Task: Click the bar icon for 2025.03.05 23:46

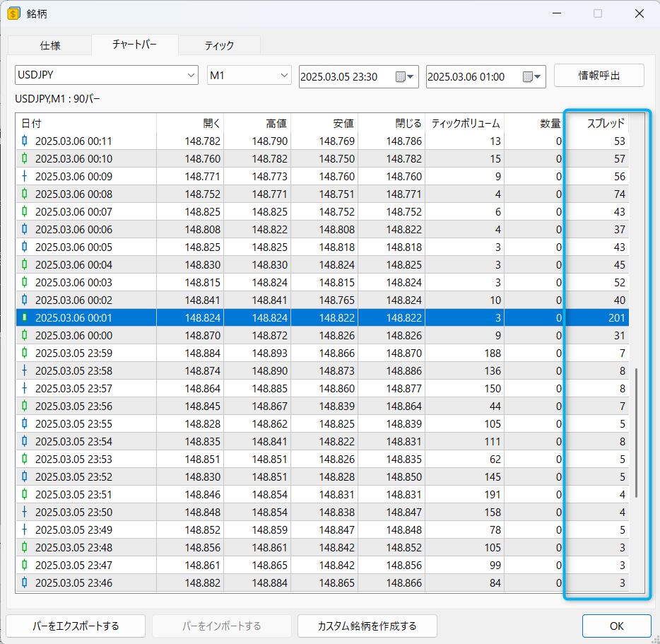Action: click(x=25, y=582)
